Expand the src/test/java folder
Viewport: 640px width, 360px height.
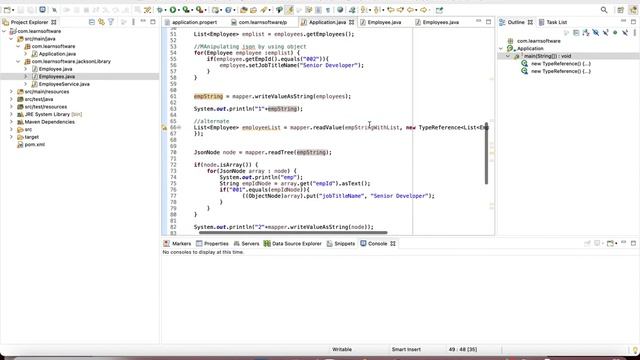11,99
